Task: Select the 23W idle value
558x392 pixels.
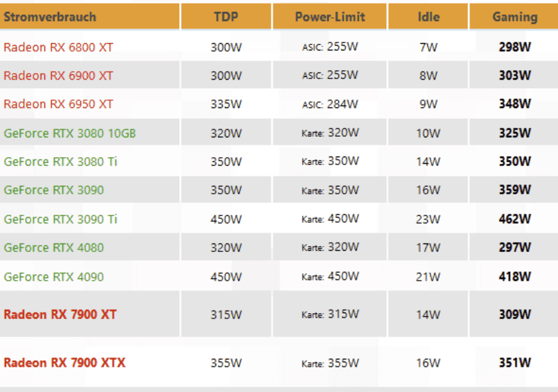Action: click(429, 219)
